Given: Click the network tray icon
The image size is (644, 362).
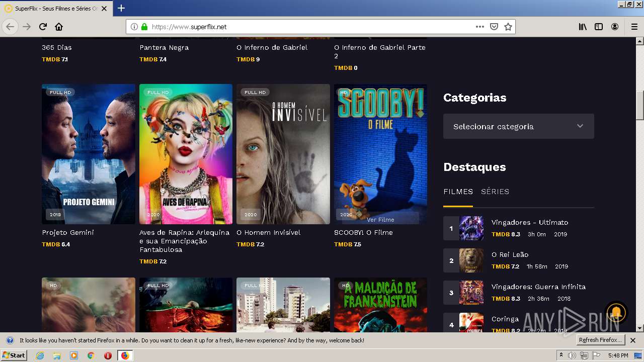Looking at the screenshot, I should [584, 355].
